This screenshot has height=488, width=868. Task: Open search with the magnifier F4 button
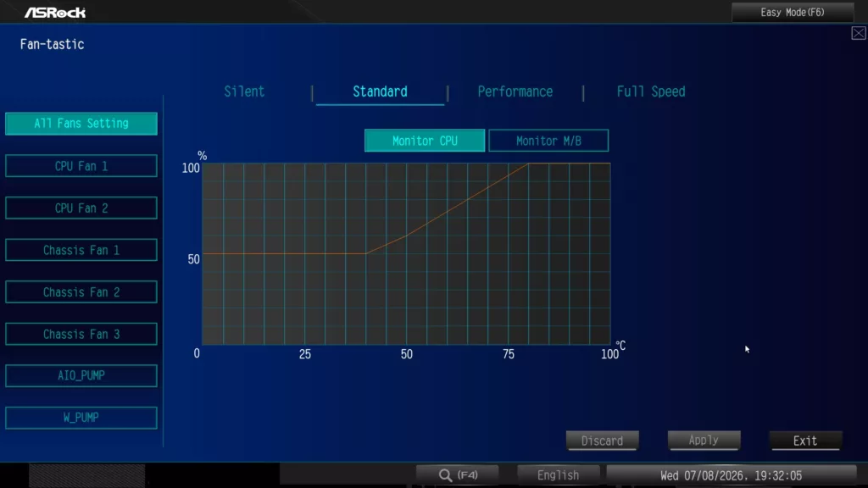[x=457, y=474]
